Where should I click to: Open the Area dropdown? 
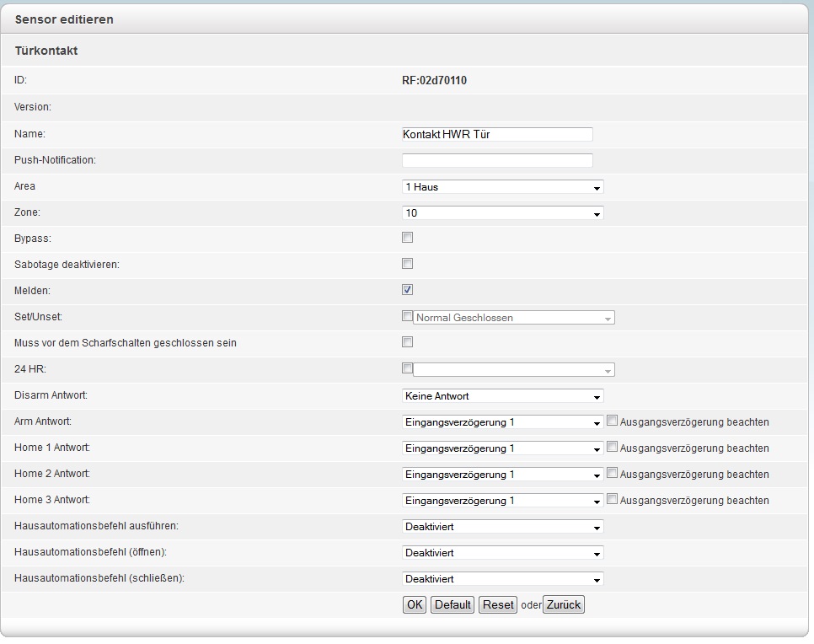502,187
